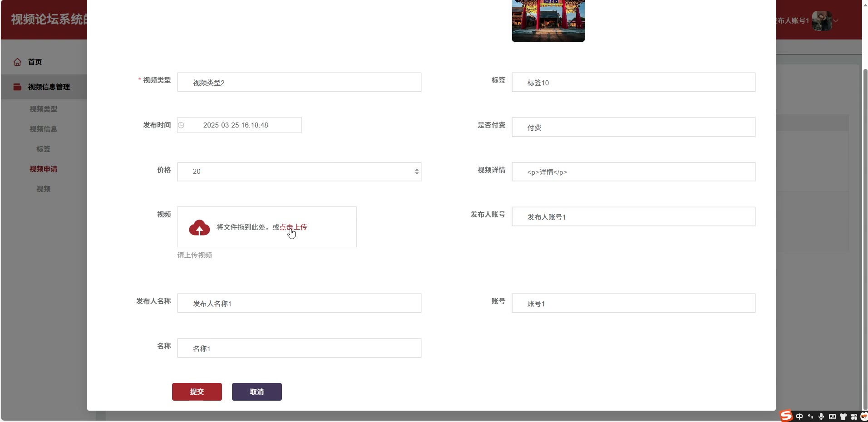This screenshot has width=868, height=422.
Task: Click the 视频详情 field label
Action: click(491, 170)
